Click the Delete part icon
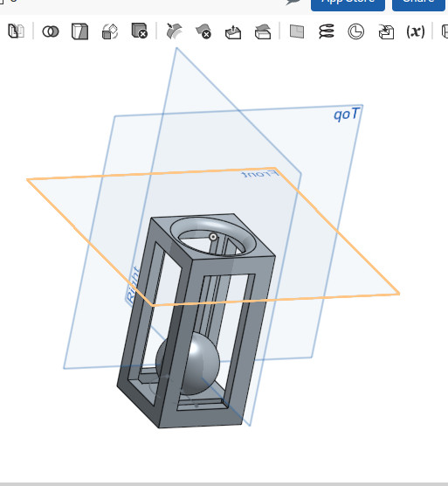Image resolution: width=448 pixels, height=486 pixels. 140,31
